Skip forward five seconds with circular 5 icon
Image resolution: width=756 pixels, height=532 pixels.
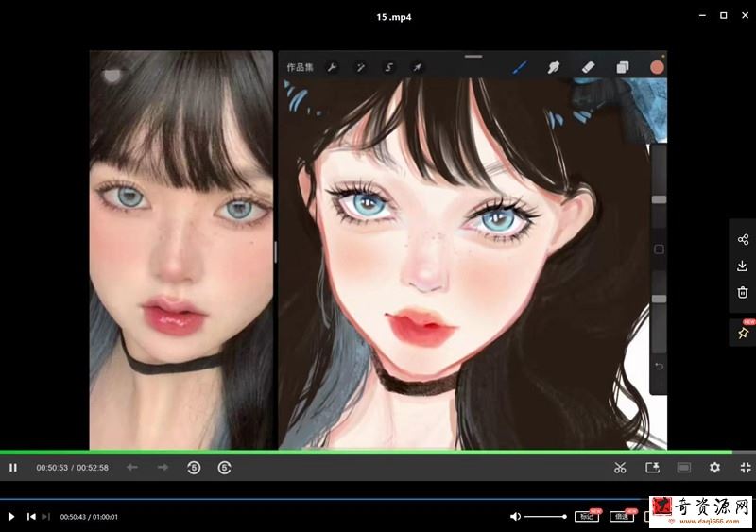pyautogui.click(x=224, y=468)
